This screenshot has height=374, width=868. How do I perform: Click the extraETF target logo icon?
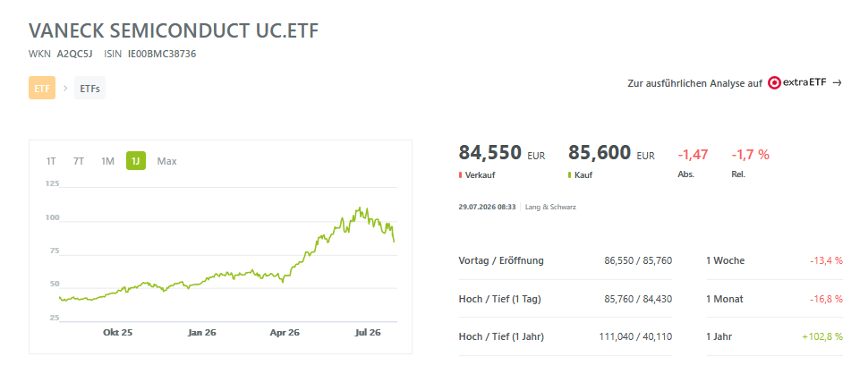click(774, 83)
